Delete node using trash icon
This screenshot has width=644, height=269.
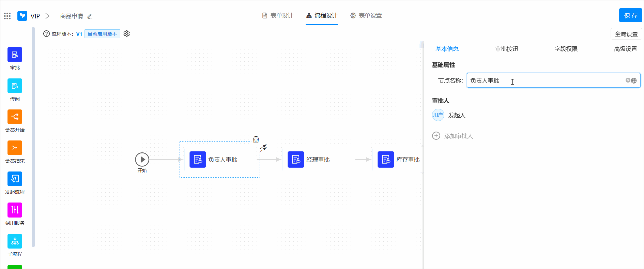click(x=256, y=139)
